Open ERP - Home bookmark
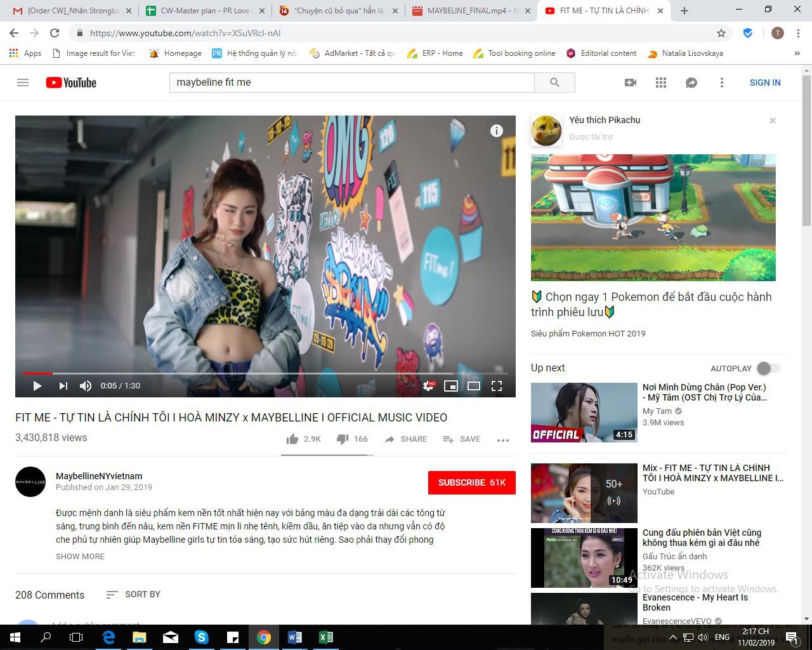 (435, 53)
